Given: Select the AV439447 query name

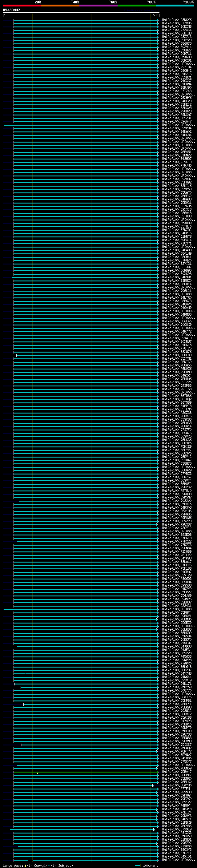Looking at the screenshot, I should coord(11,10).
